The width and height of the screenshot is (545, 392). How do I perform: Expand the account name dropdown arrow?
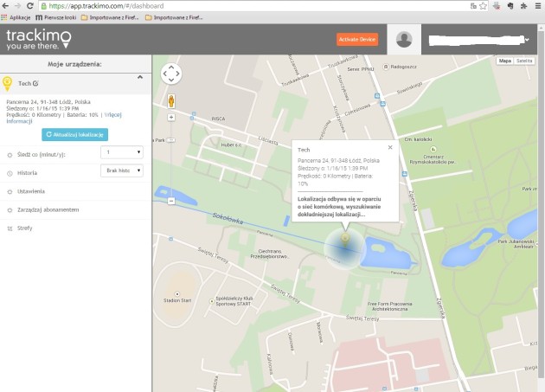pos(526,39)
